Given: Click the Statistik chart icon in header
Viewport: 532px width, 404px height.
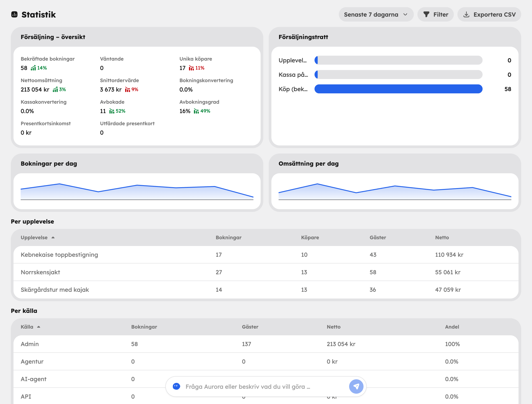Looking at the screenshot, I should coord(14,14).
